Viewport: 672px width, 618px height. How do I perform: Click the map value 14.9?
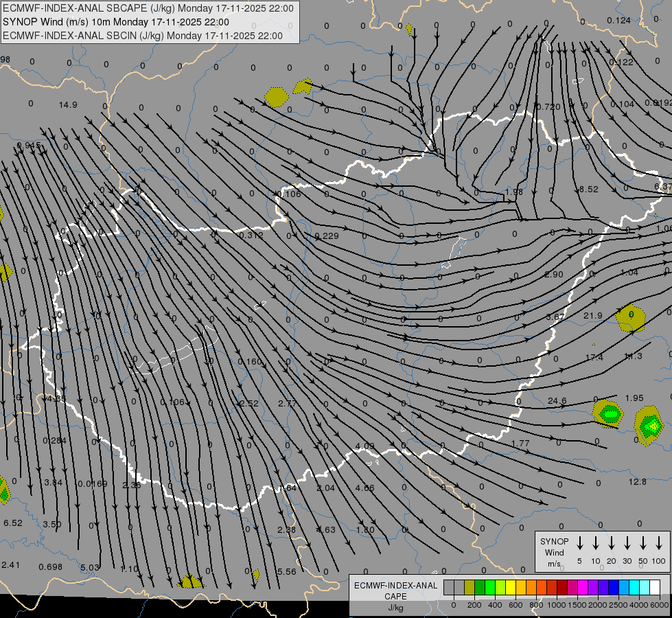[x=68, y=104]
